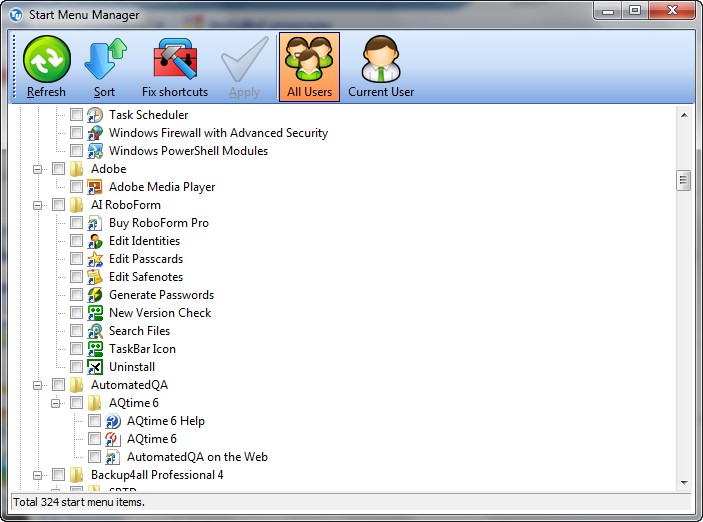Tick the Adobe Media Player checkbox
This screenshot has height=522, width=703.
click(76, 187)
